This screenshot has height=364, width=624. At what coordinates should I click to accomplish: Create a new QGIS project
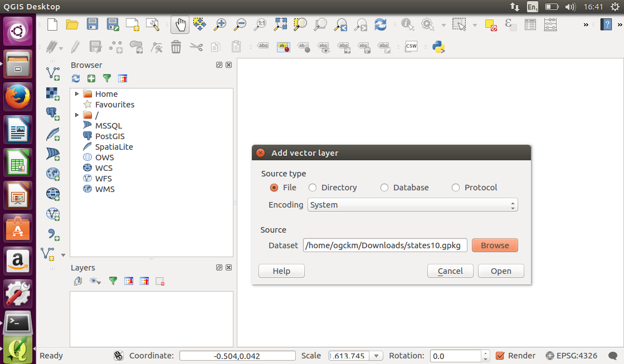52,24
